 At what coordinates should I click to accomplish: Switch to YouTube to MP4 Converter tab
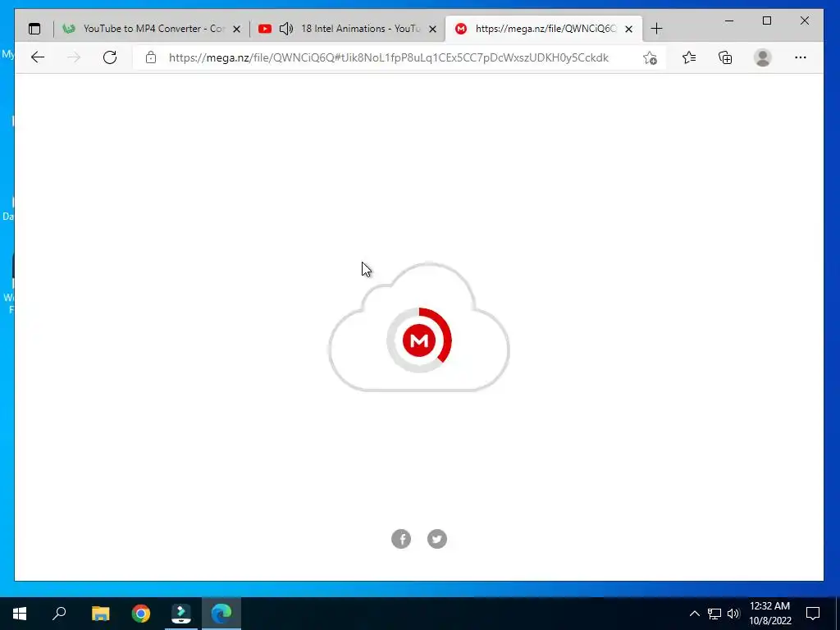151,29
